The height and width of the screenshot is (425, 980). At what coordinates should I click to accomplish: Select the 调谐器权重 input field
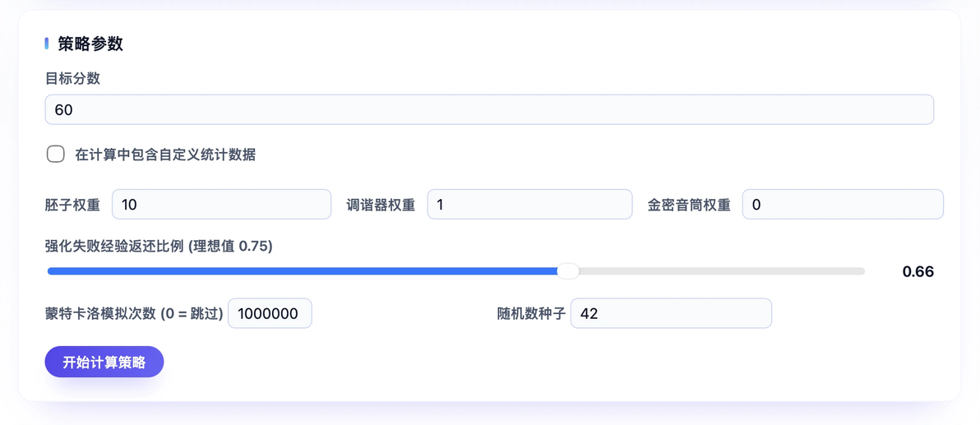pyautogui.click(x=529, y=205)
